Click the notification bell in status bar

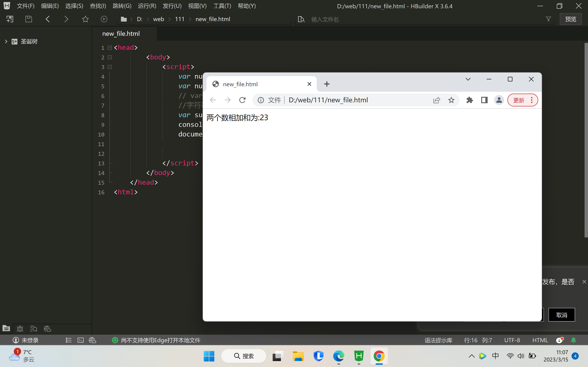pos(574,340)
